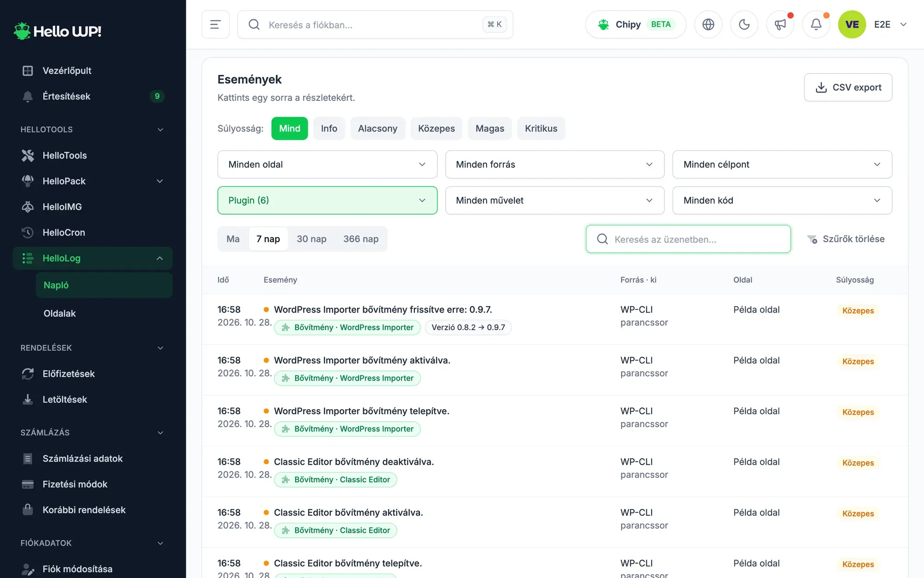Open the notifications bell icon in the header

click(816, 25)
